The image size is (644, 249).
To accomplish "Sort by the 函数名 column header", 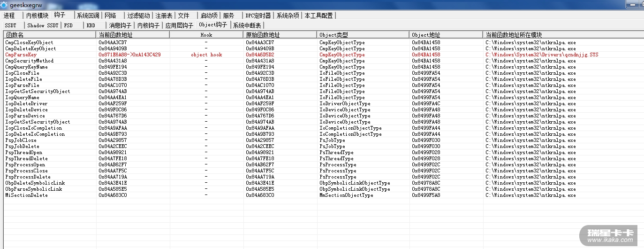I will coord(15,35).
